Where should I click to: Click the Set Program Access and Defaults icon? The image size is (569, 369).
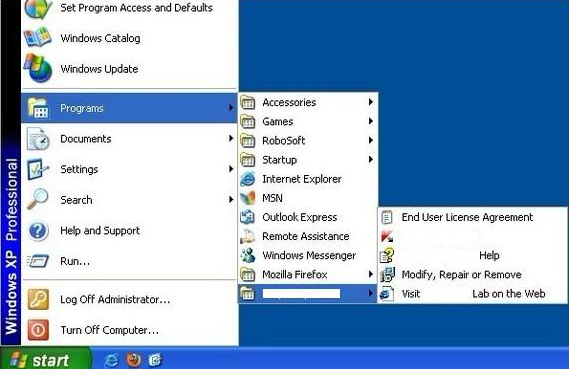(x=38, y=8)
